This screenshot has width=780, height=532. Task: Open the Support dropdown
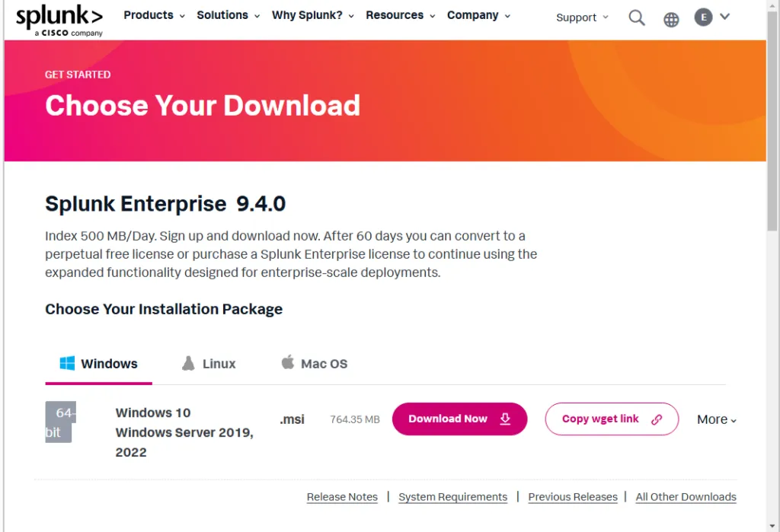pos(582,18)
